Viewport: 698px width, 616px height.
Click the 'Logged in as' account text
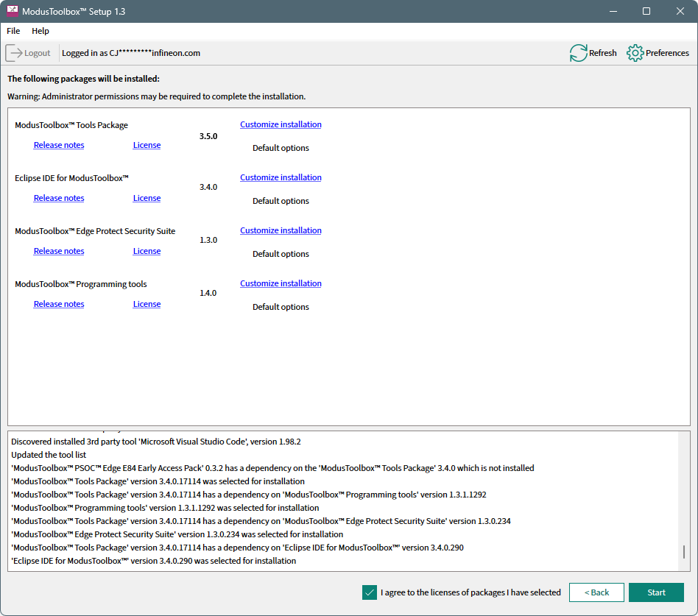(x=131, y=53)
